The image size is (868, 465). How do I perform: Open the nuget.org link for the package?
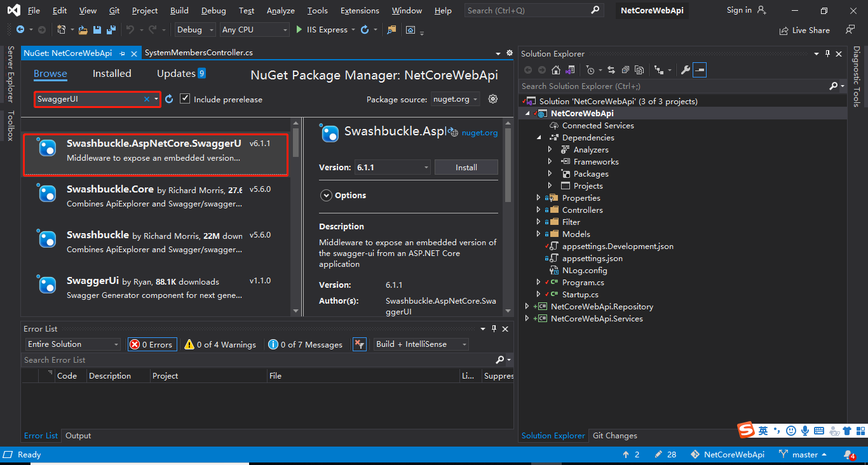(x=480, y=133)
